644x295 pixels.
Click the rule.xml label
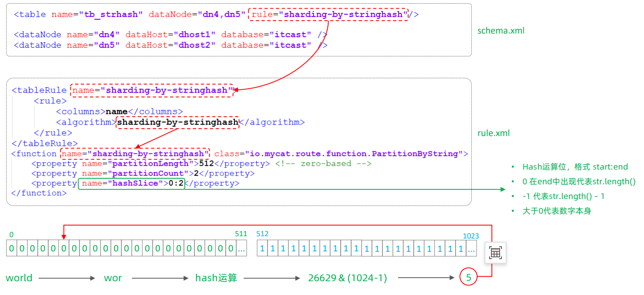tap(494, 133)
